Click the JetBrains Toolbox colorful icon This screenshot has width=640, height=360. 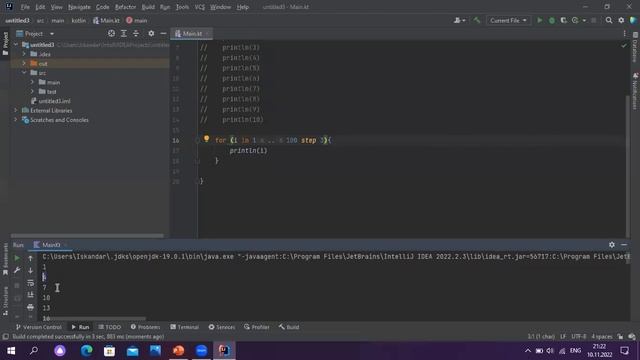[x=633, y=20]
